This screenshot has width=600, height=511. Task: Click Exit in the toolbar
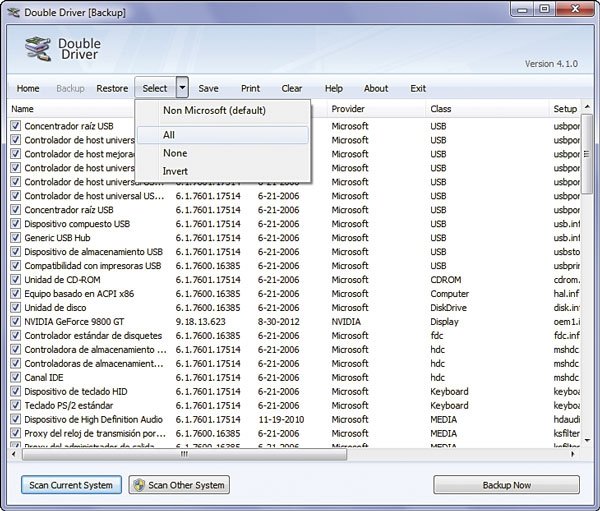pos(418,88)
